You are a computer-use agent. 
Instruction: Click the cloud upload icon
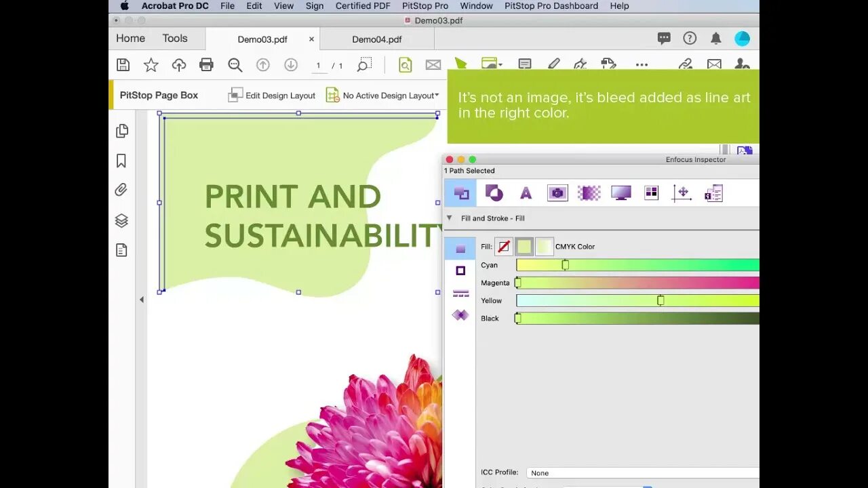[x=179, y=65]
